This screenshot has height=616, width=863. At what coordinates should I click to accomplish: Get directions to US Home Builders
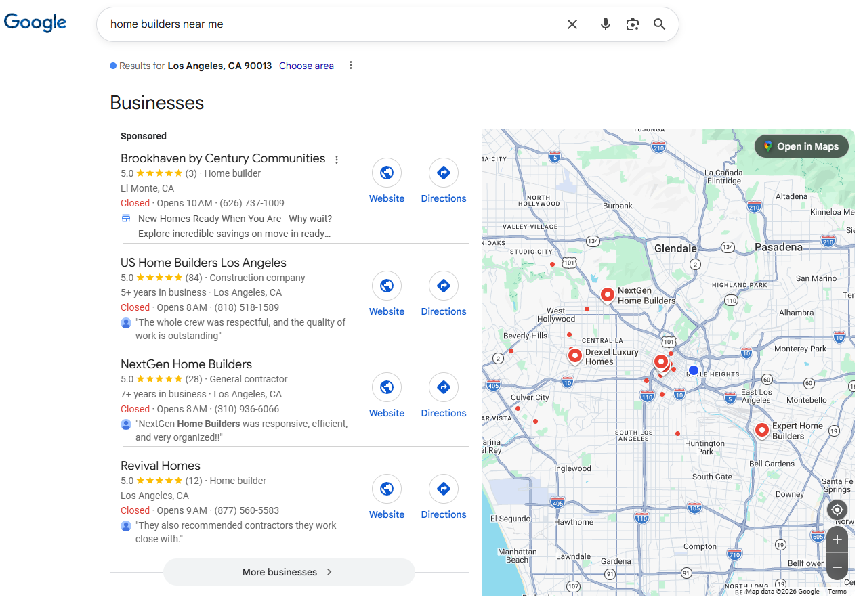[444, 286]
